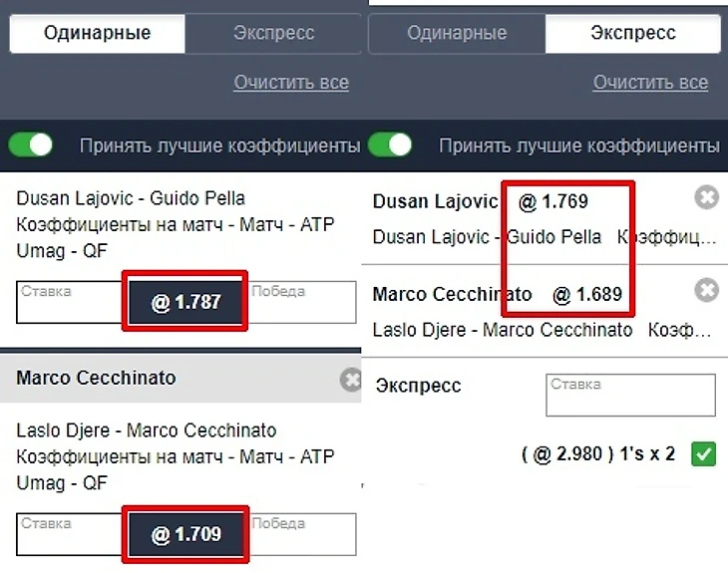Remove Dusan Lajovic selection from express slip

[706, 198]
